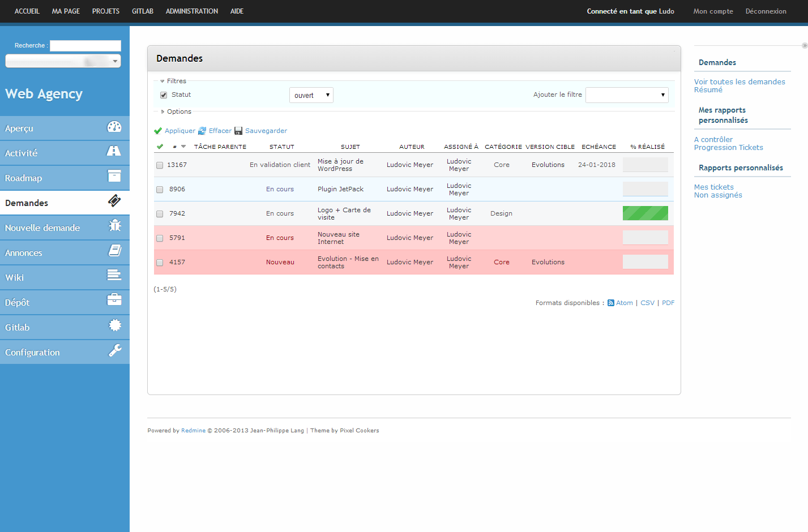This screenshot has width=808, height=532.
Task: Click the green check Appliquer icon
Action: click(158, 131)
